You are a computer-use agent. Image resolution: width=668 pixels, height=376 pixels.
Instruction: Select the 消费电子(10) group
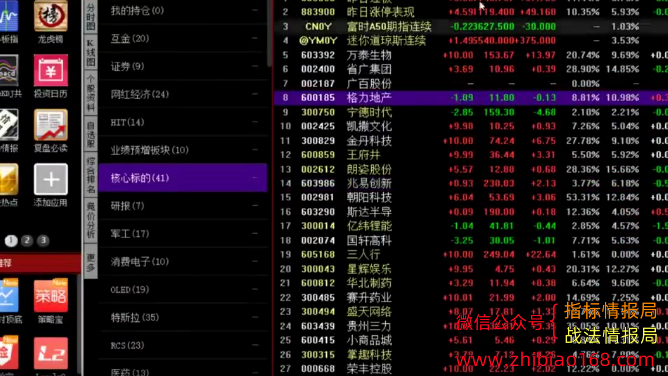(183, 261)
